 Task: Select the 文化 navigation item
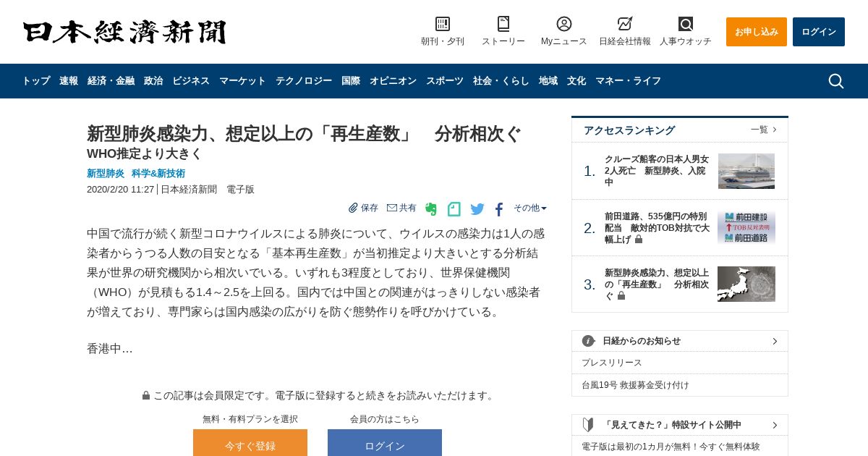pyautogui.click(x=576, y=81)
